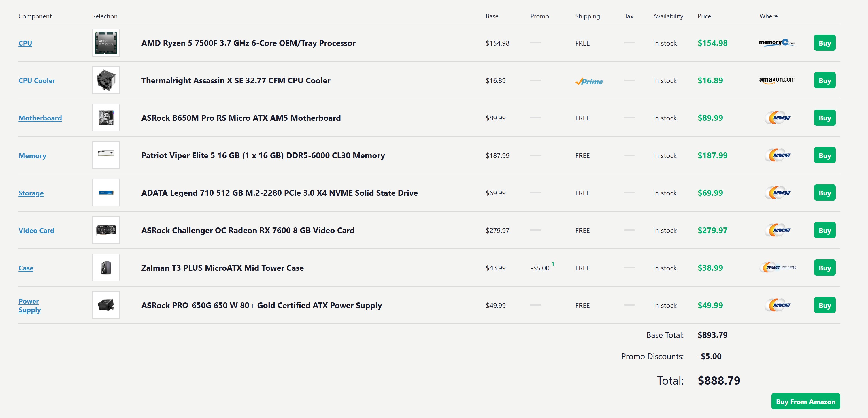Click Buy for the ADATA Legend 710 SSD

(x=824, y=193)
